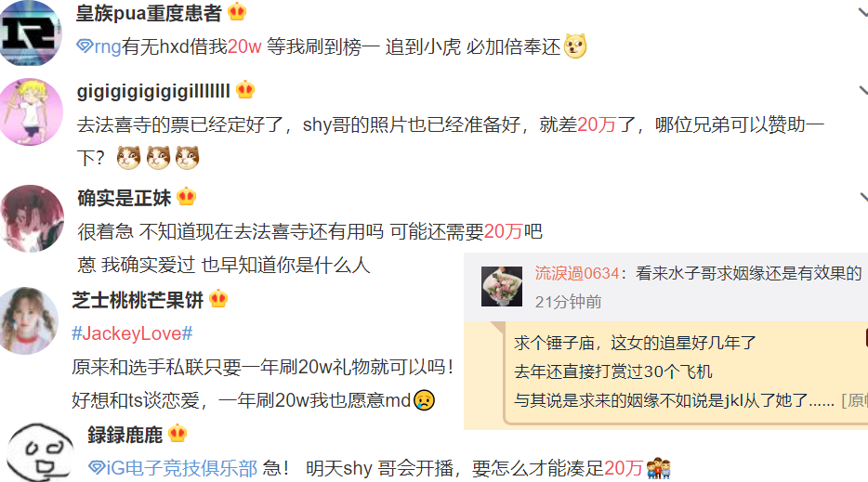Open the 録録鹿鹿 doodle face avatar
The image size is (868, 482).
tap(40, 452)
